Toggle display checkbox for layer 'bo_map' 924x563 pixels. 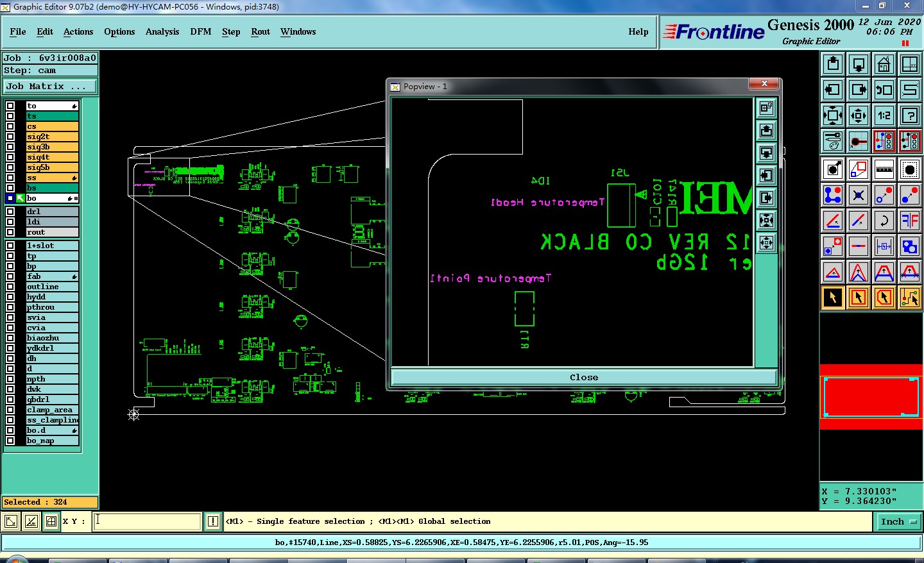(10, 441)
